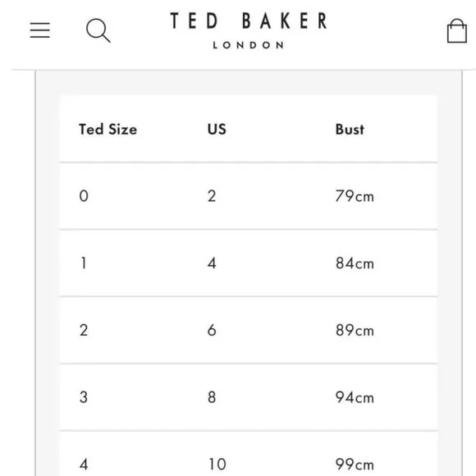Select the 89cm bust cell
The image size is (476, 476).
(x=355, y=330)
